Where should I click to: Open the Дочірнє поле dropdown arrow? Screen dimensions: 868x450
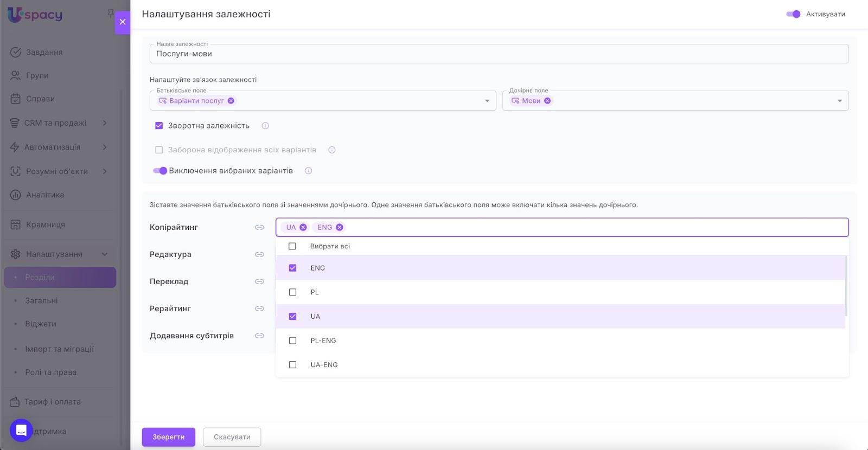[x=839, y=101]
